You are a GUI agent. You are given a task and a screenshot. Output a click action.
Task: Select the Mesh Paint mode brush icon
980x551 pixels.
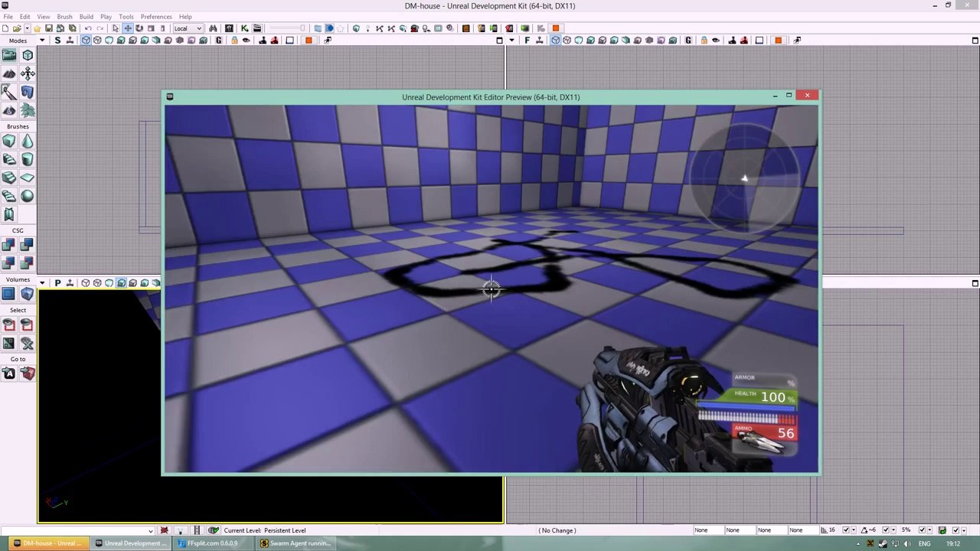click(9, 92)
